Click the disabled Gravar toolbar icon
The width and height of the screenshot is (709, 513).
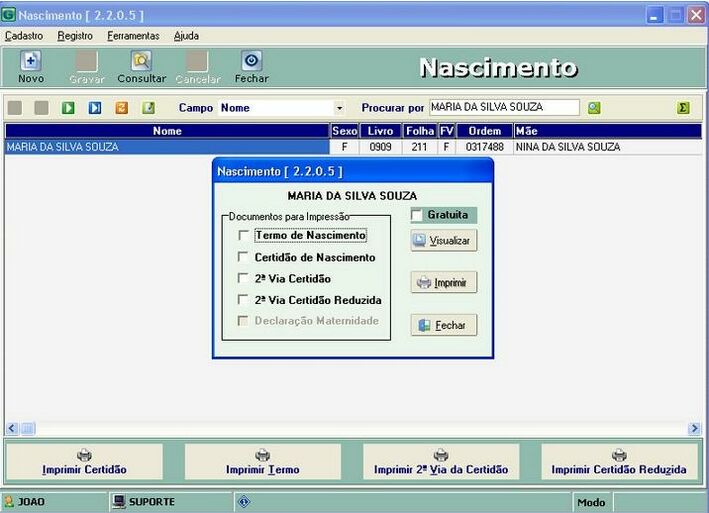[x=86, y=61]
